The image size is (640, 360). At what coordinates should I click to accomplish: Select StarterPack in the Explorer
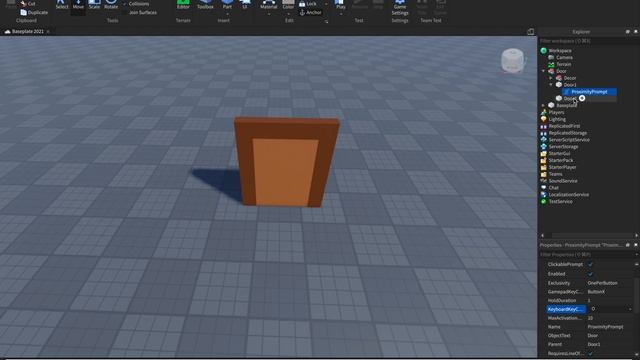(561, 160)
